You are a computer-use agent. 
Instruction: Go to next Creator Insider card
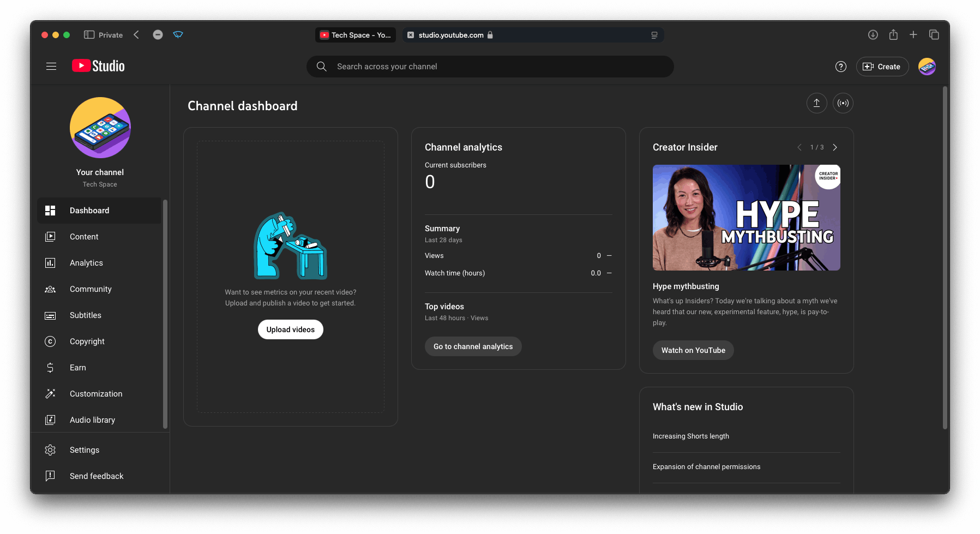point(834,147)
